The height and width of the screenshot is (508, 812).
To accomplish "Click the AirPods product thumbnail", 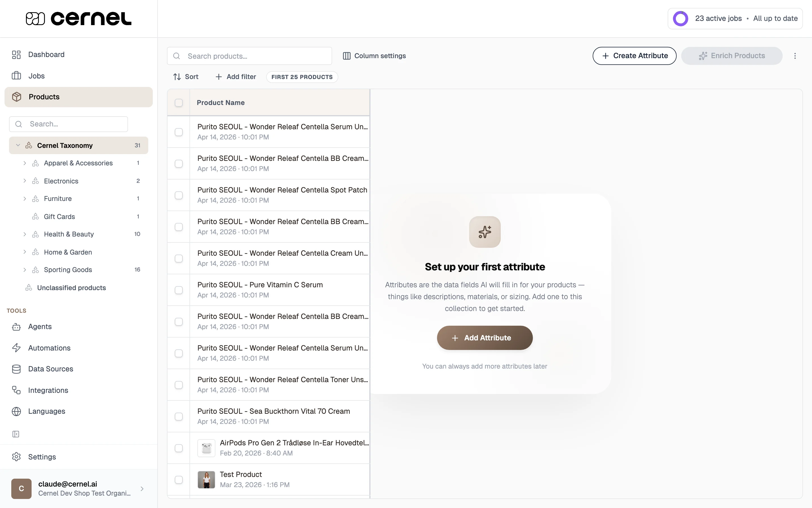I will tap(206, 448).
